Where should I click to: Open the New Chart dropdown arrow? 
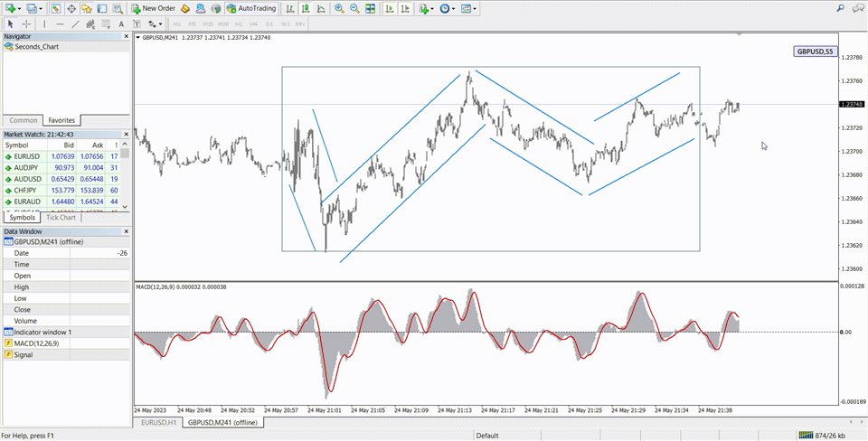pyautogui.click(x=19, y=8)
